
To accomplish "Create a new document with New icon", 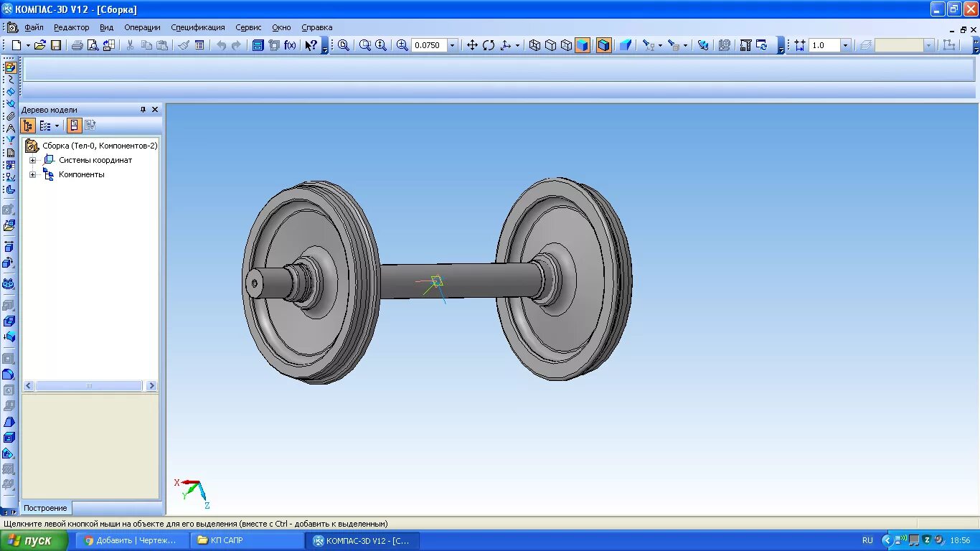I will tap(16, 45).
